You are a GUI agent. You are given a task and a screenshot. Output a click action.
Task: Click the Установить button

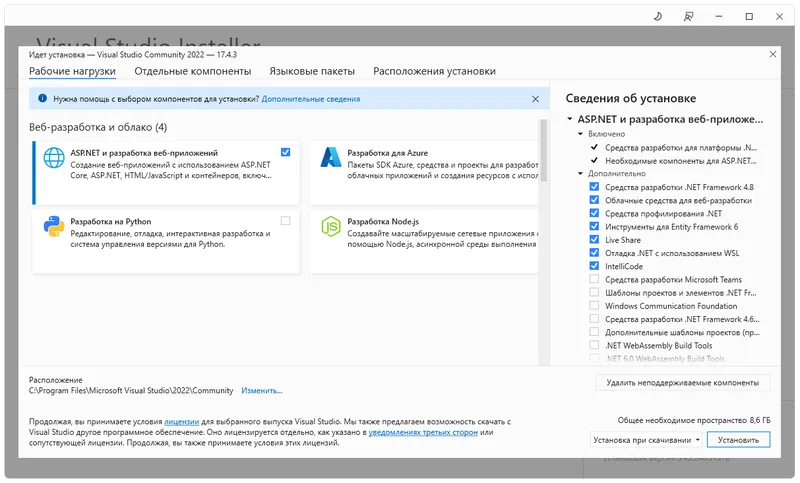(x=738, y=440)
